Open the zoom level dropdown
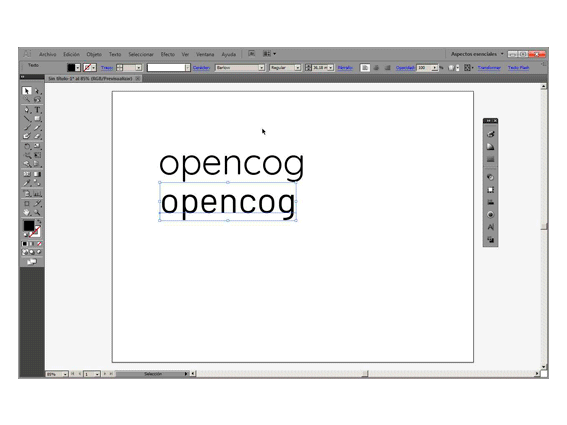 point(65,374)
